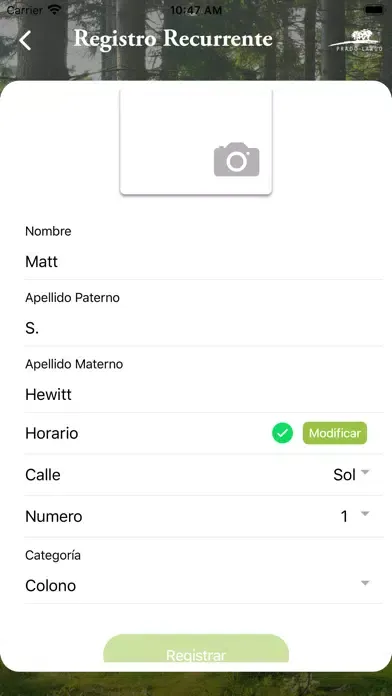This screenshot has width=392, height=696.
Task: Tap the Registro Recurrente title
Action: point(173,39)
